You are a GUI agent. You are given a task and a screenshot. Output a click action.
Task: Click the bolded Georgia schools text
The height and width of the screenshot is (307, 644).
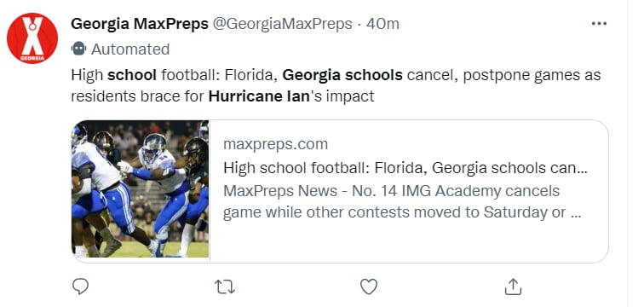pos(342,75)
